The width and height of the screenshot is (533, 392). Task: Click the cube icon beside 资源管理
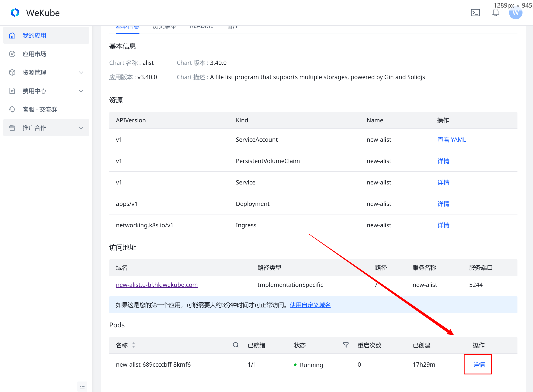click(x=12, y=72)
